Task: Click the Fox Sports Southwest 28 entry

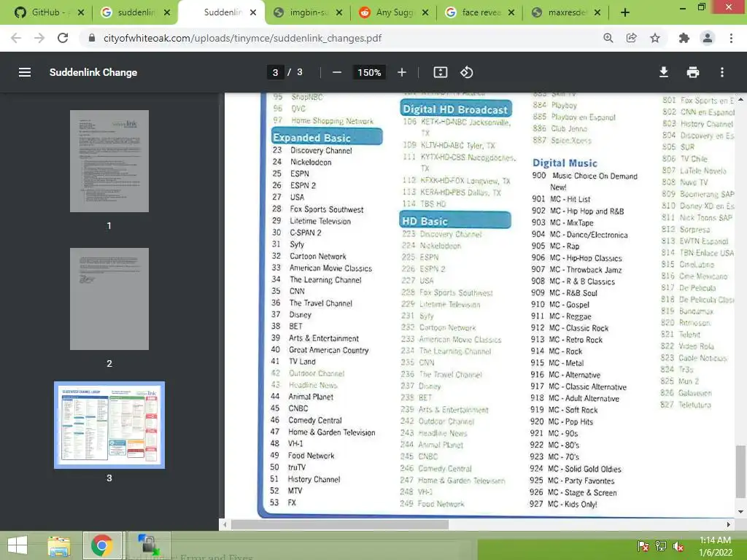Action: [318, 209]
